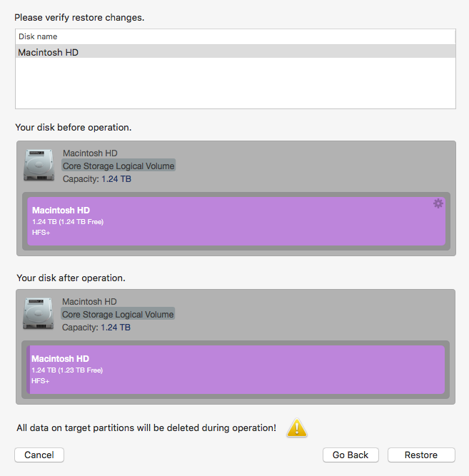The width and height of the screenshot is (469, 476).
Task: Click the empty white area of the disk list
Action: (236, 83)
